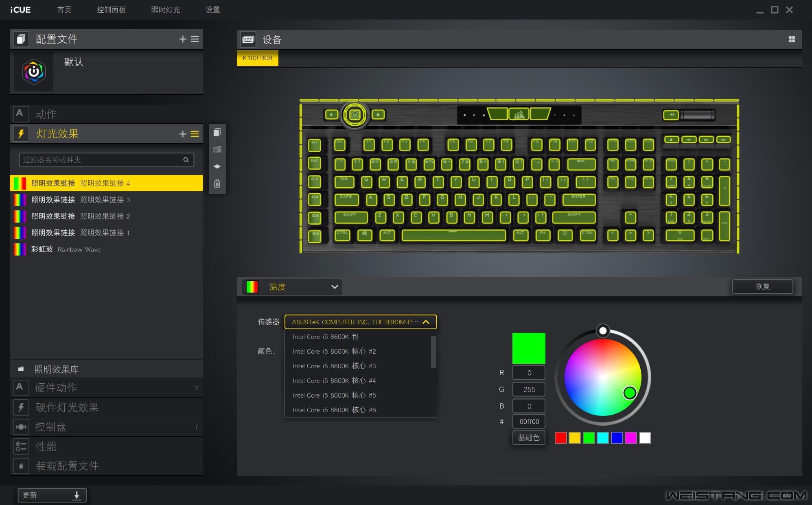Viewport: 812px width, 505px height.
Task: Pick the cyan base color swatch
Action: 603,438
